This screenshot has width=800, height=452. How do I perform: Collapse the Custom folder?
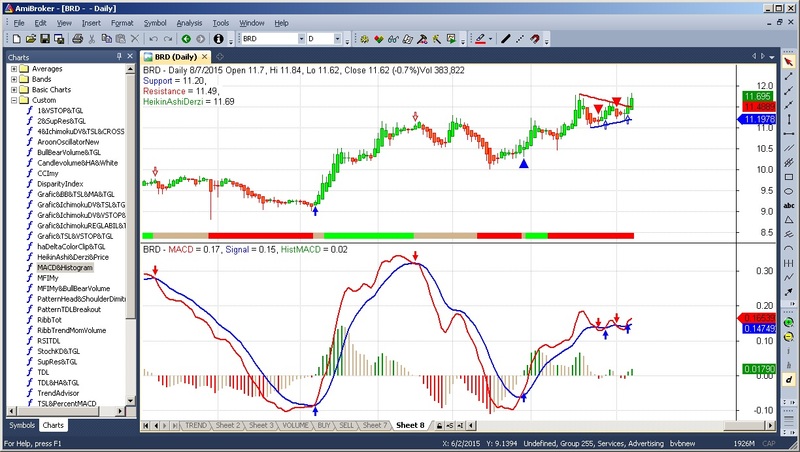pos(14,100)
